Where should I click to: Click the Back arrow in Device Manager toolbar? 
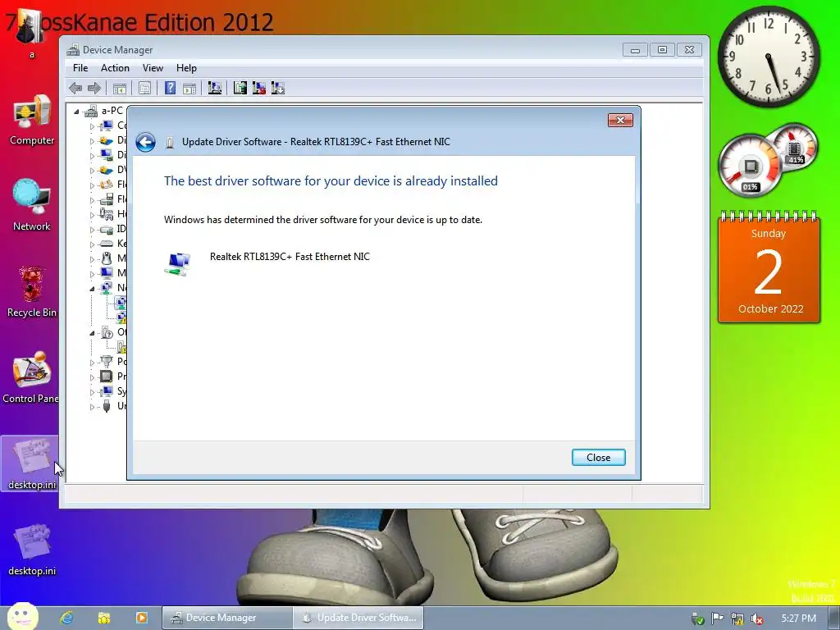75,88
